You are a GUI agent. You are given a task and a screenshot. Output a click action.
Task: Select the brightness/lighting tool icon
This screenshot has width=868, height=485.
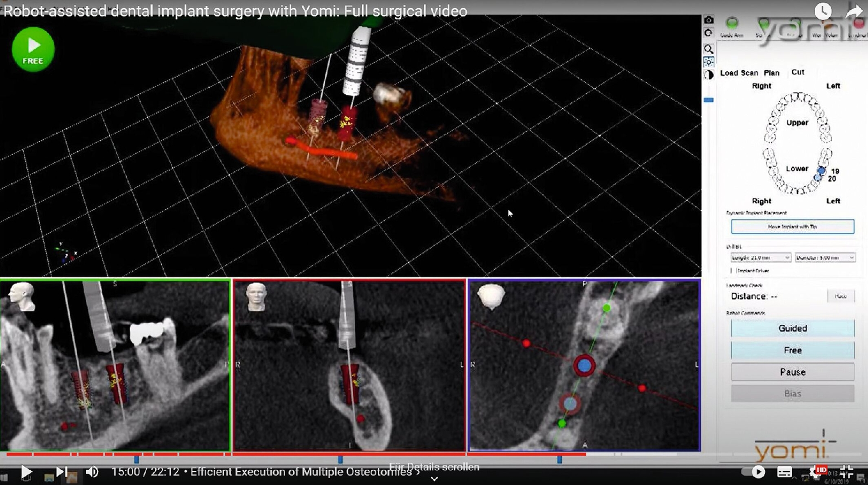709,62
